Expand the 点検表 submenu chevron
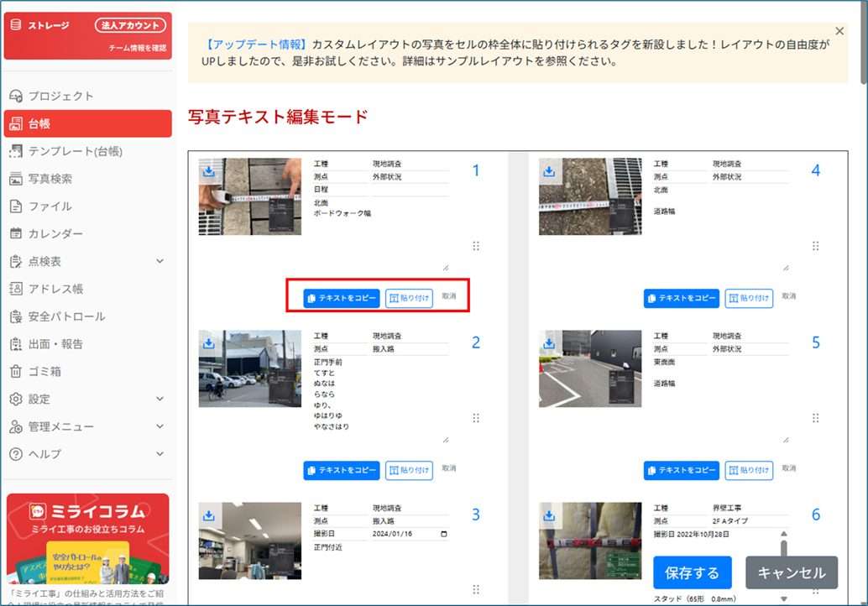This screenshot has height=606, width=868. click(160, 261)
